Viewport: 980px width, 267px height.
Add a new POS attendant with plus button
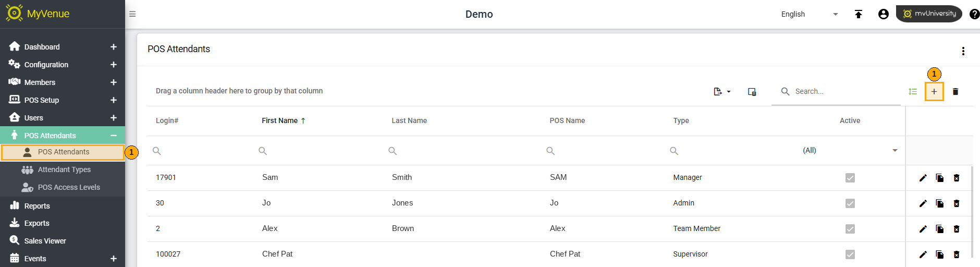click(934, 91)
